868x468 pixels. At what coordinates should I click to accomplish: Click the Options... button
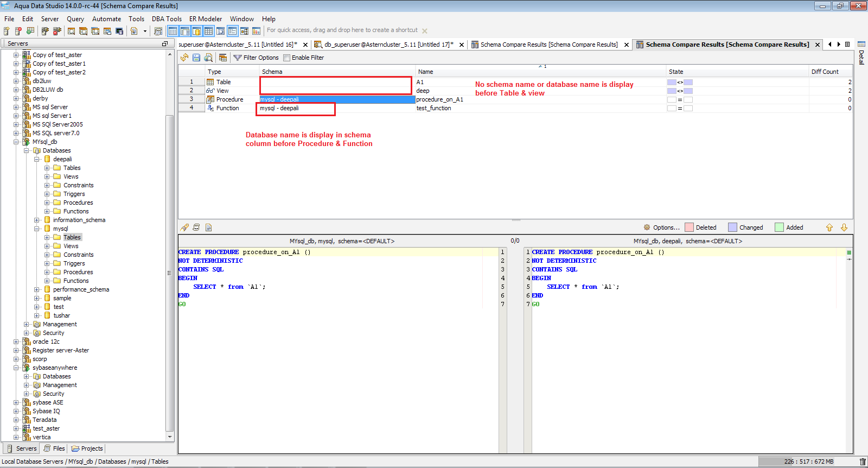[x=666, y=227]
